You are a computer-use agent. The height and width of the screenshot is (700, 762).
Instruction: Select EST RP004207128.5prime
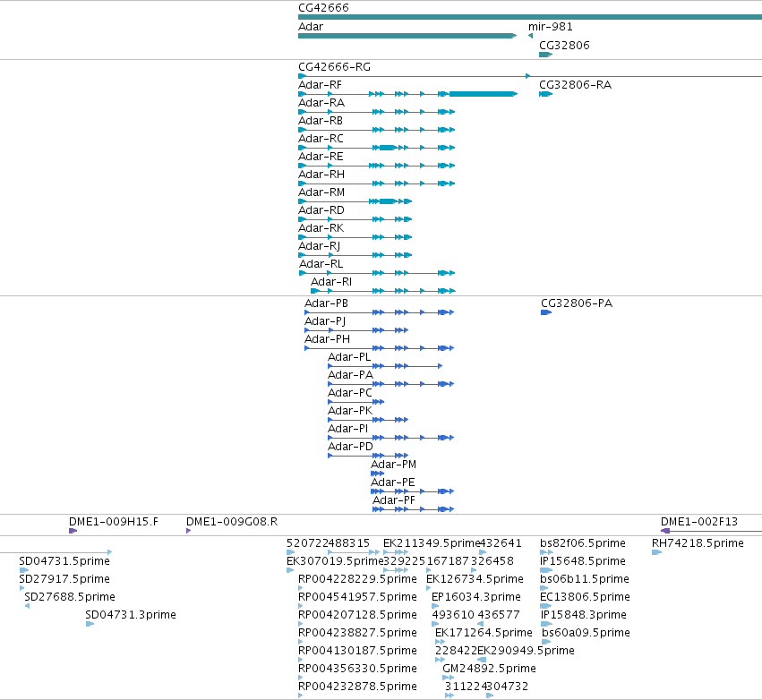357,616
